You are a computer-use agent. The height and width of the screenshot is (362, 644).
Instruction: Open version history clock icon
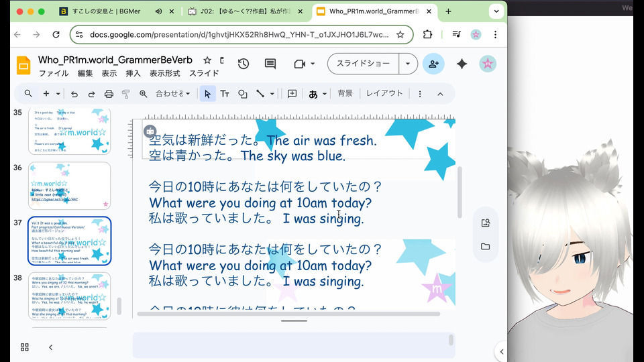(x=244, y=64)
